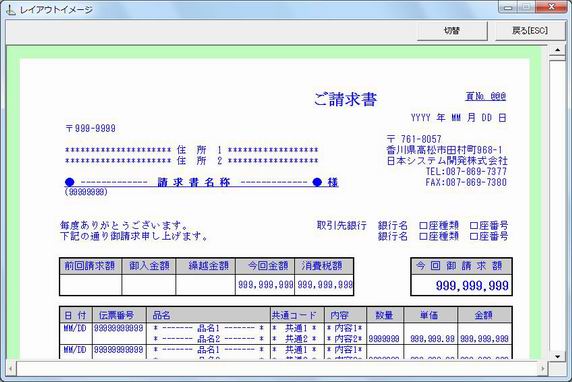Click the vertical scrollbar up arrow
The image size is (572, 382).
(x=557, y=50)
